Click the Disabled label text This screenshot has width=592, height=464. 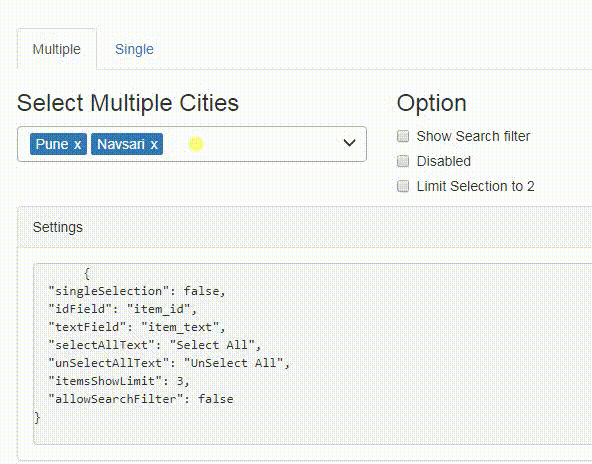444,161
